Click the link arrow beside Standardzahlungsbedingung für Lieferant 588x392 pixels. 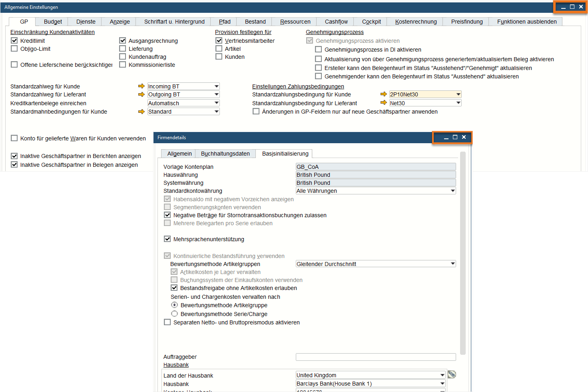coord(384,103)
